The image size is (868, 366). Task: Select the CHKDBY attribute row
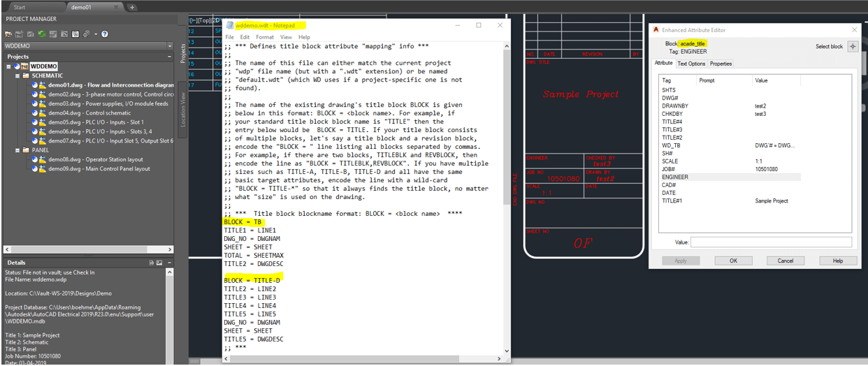point(730,114)
